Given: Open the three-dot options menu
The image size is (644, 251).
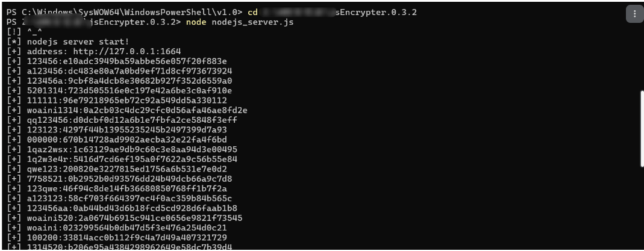Looking at the screenshot, I should (x=634, y=14).
